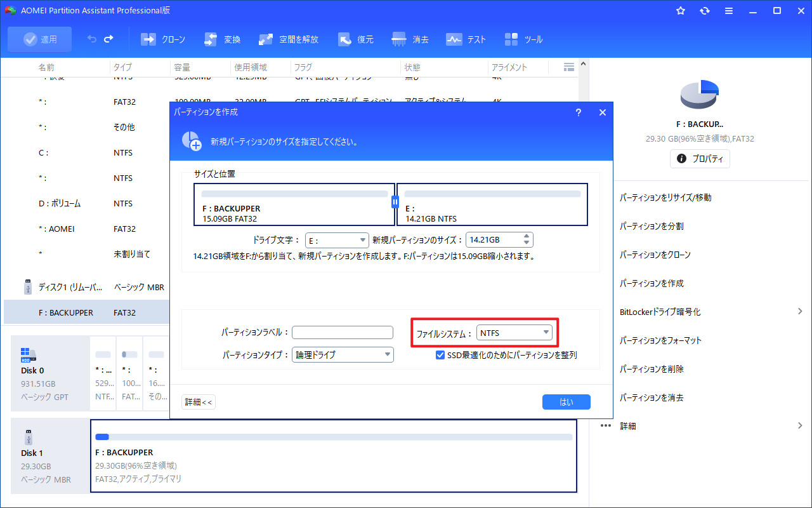
Task: Open the Tools (ツール) toolbar menu
Action: click(x=523, y=39)
